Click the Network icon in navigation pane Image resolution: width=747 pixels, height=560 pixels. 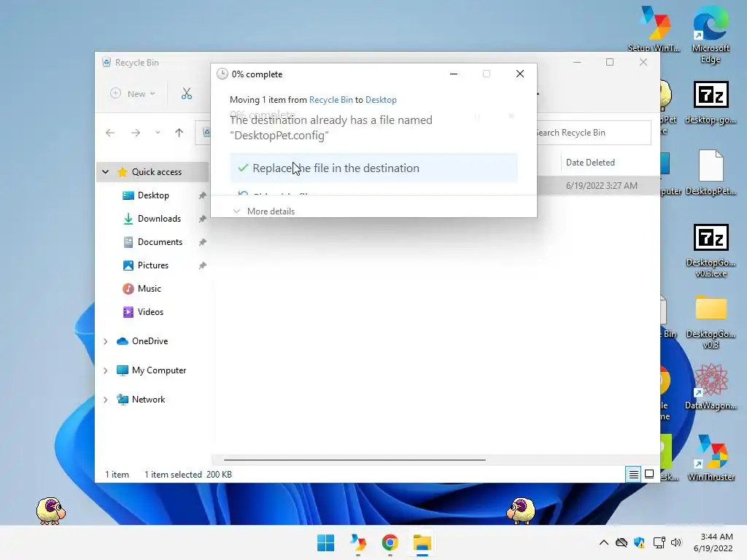pos(123,400)
